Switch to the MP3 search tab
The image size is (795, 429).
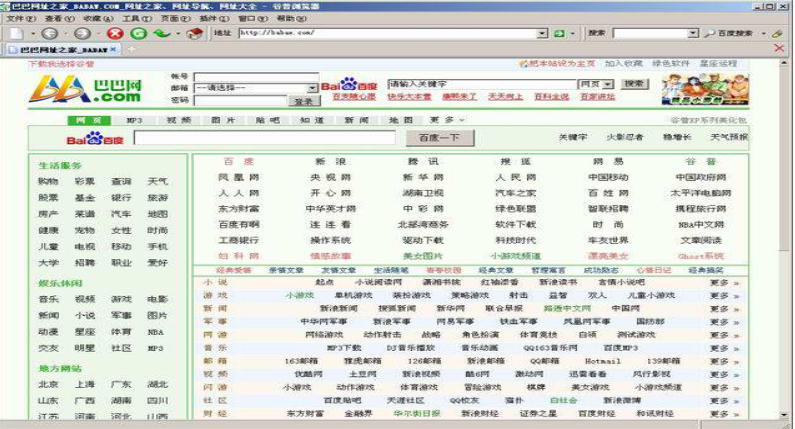click(x=134, y=120)
